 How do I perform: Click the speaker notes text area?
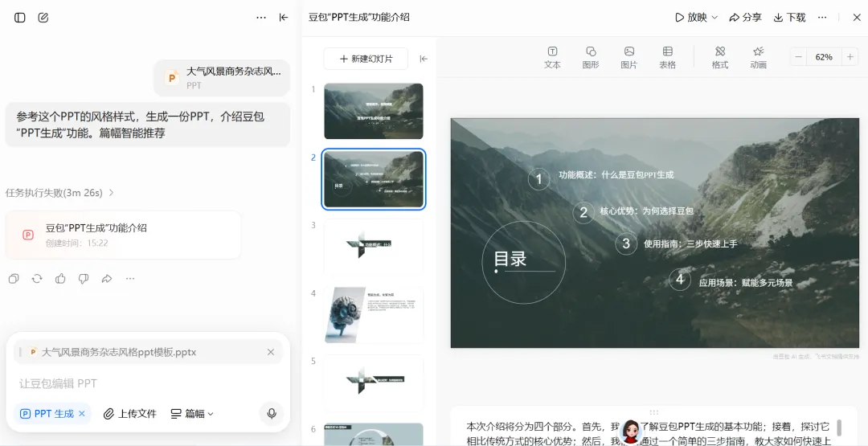click(x=648, y=434)
